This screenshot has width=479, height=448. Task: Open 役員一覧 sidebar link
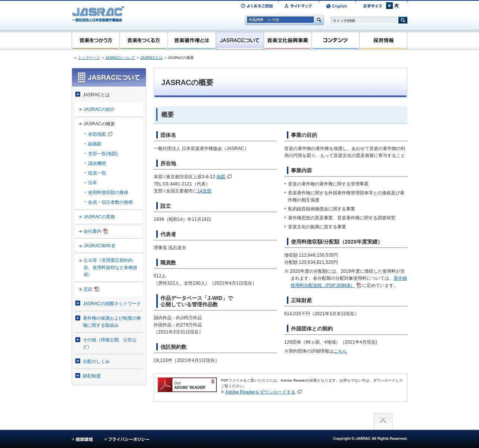pyautogui.click(x=97, y=173)
